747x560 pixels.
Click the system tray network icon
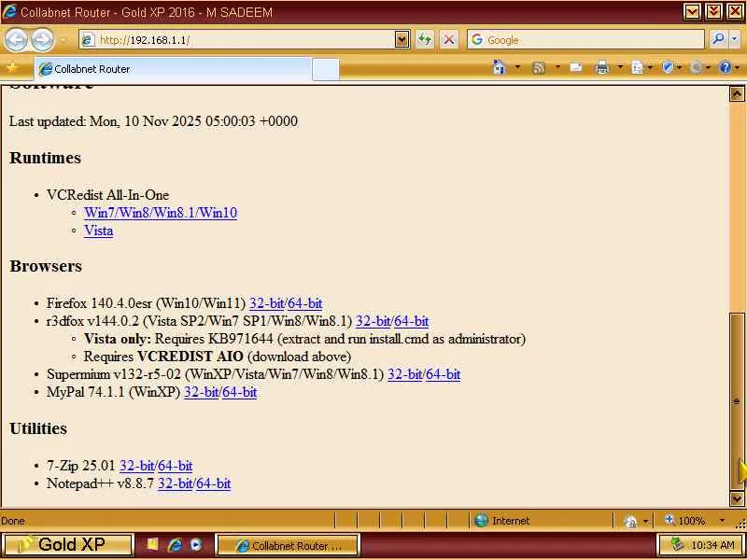tap(677, 544)
